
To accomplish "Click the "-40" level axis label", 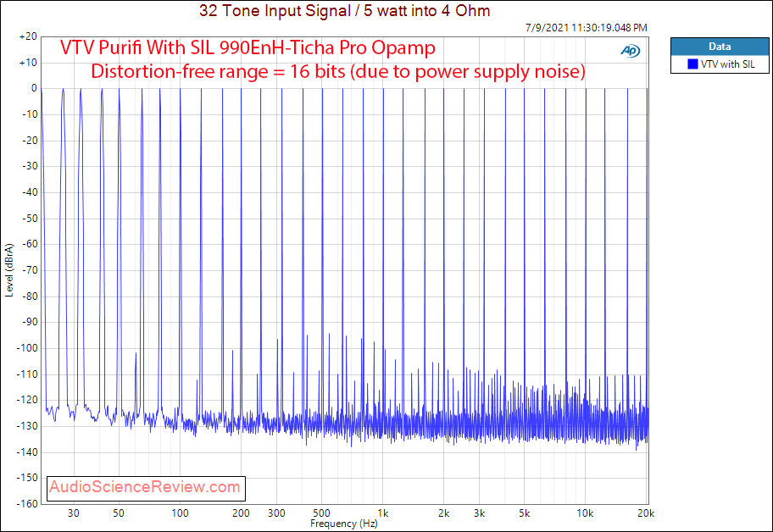I will point(30,192).
